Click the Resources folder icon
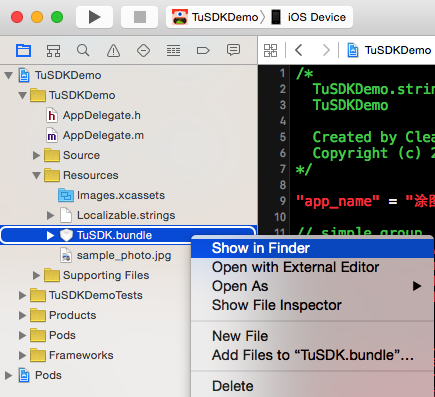 coord(52,175)
